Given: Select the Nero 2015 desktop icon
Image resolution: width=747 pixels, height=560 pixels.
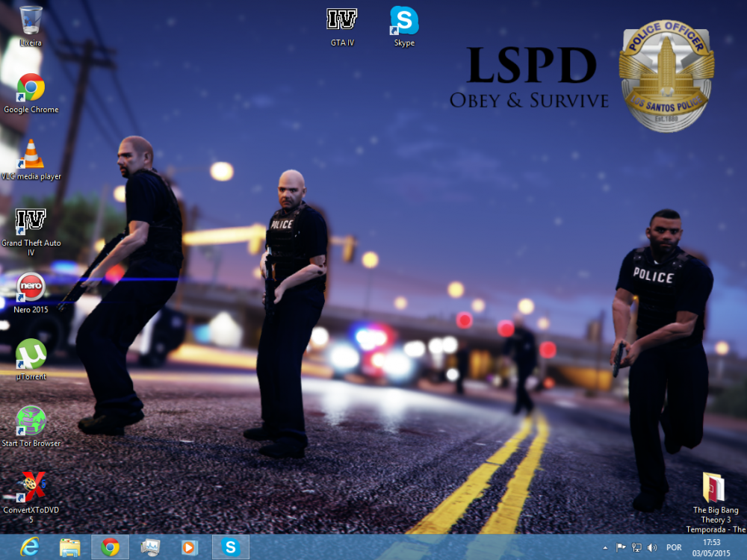Looking at the screenshot, I should [x=31, y=293].
